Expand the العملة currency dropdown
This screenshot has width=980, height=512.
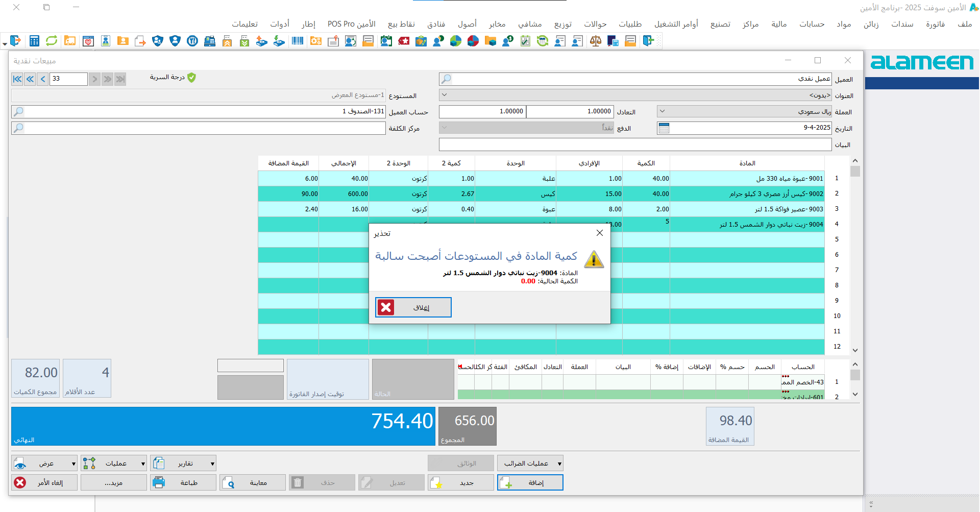(662, 112)
